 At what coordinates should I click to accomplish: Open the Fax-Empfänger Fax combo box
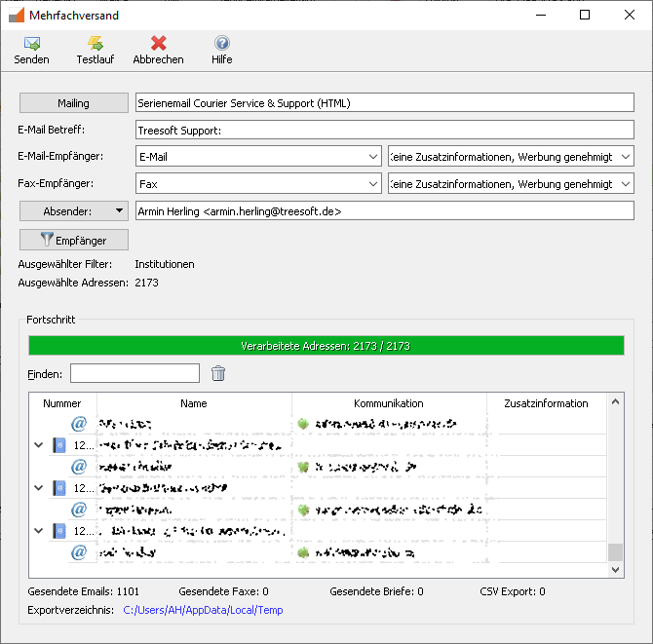(x=258, y=183)
